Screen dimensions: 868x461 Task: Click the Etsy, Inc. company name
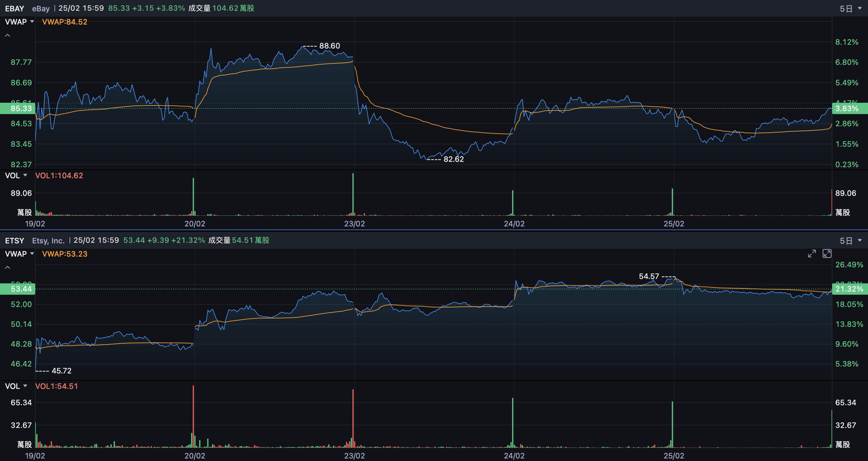pos(48,241)
